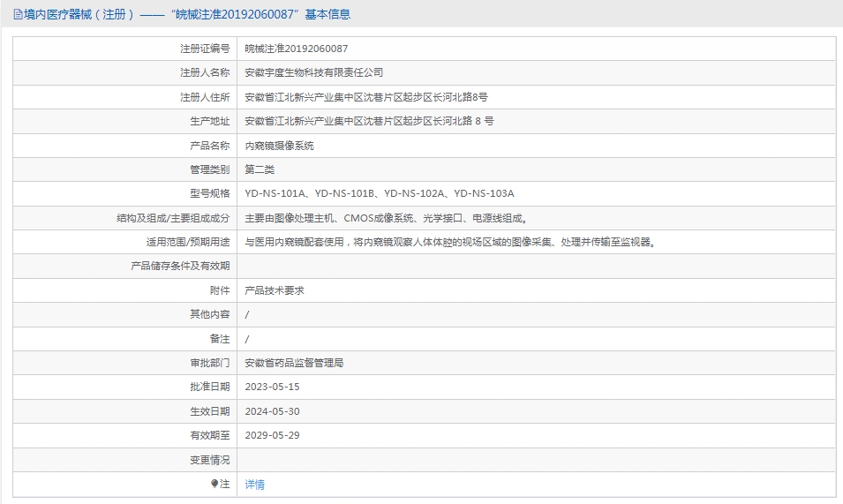
Task: Click effective date 2024-05-30
Action: click(x=272, y=411)
